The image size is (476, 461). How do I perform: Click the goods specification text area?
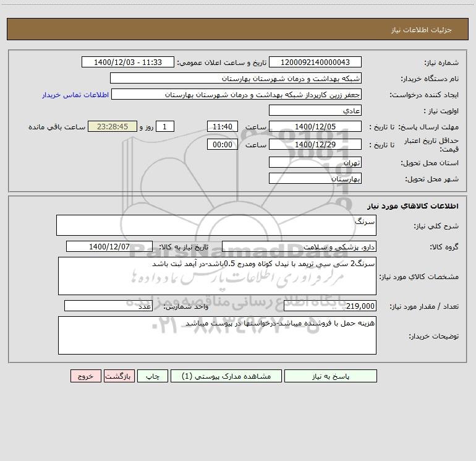coord(217,276)
